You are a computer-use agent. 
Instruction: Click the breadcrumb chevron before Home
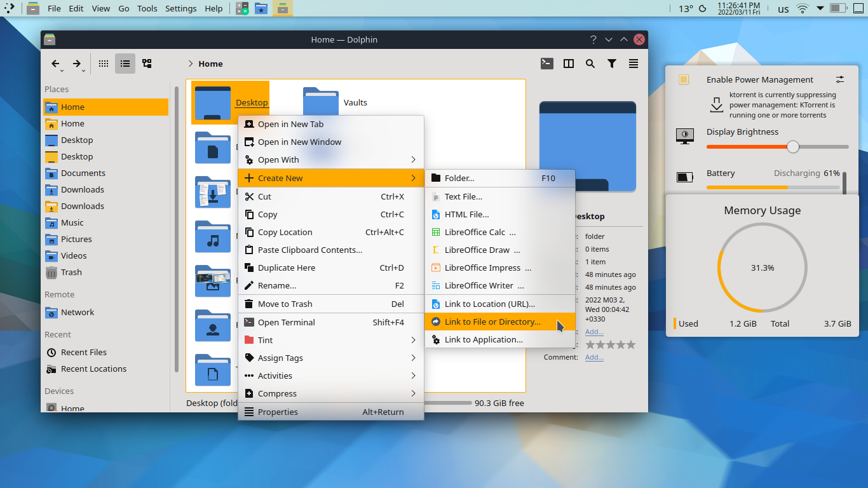tap(190, 64)
